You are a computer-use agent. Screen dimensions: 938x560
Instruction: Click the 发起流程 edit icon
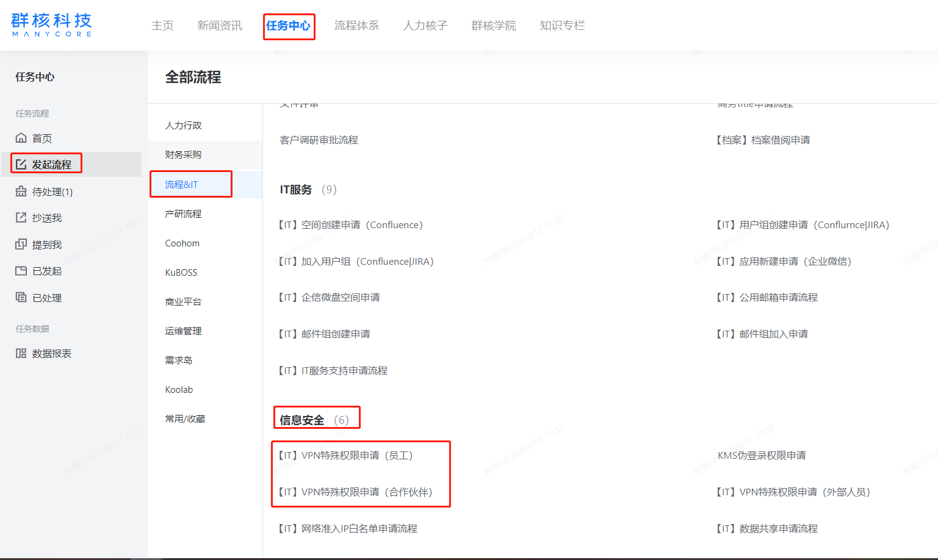tap(21, 164)
